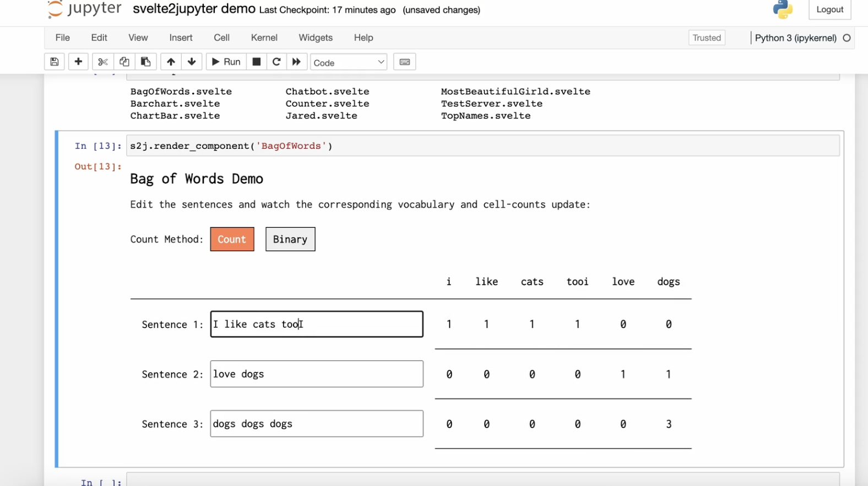
Task: Copy selected cells icon
Action: pos(124,62)
